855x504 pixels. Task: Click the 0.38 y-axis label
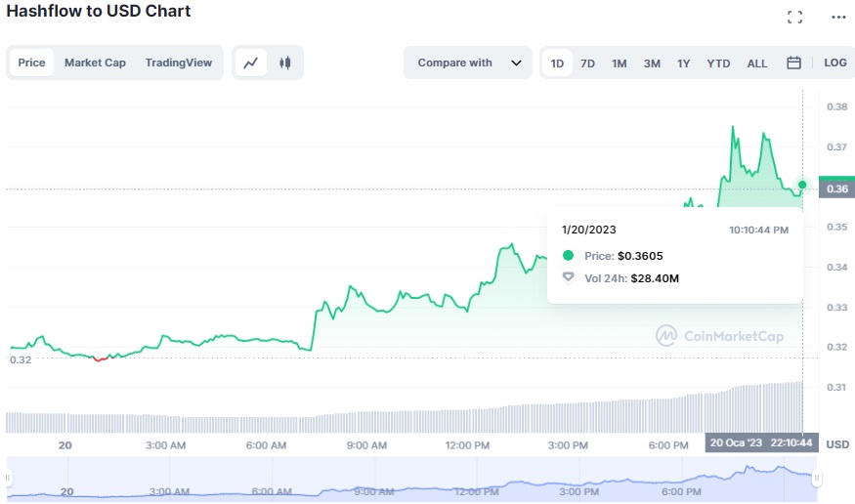pos(837,106)
